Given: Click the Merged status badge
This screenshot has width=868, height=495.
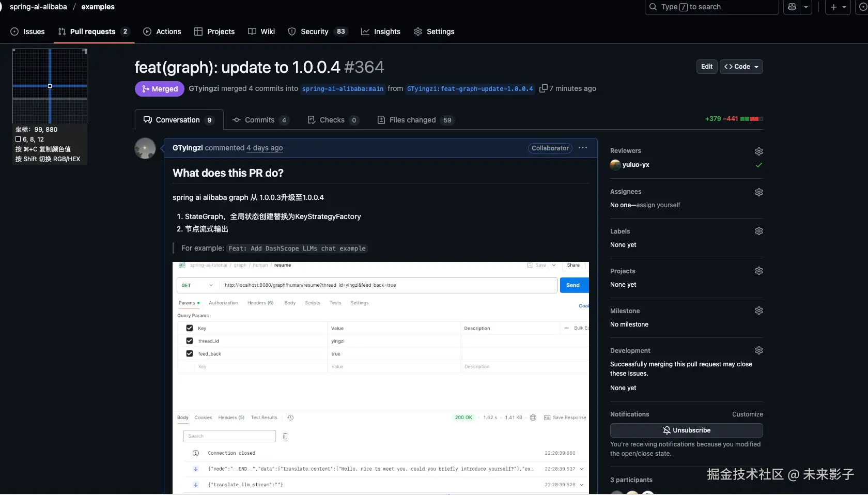Looking at the screenshot, I should pos(160,89).
